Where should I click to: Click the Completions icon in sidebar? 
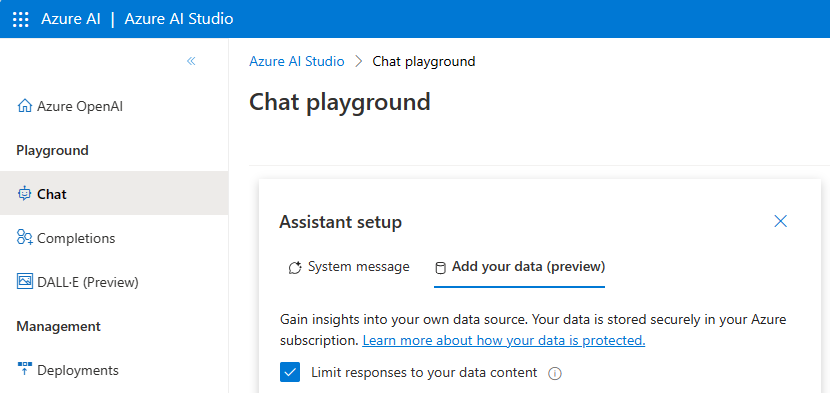pyautogui.click(x=24, y=237)
